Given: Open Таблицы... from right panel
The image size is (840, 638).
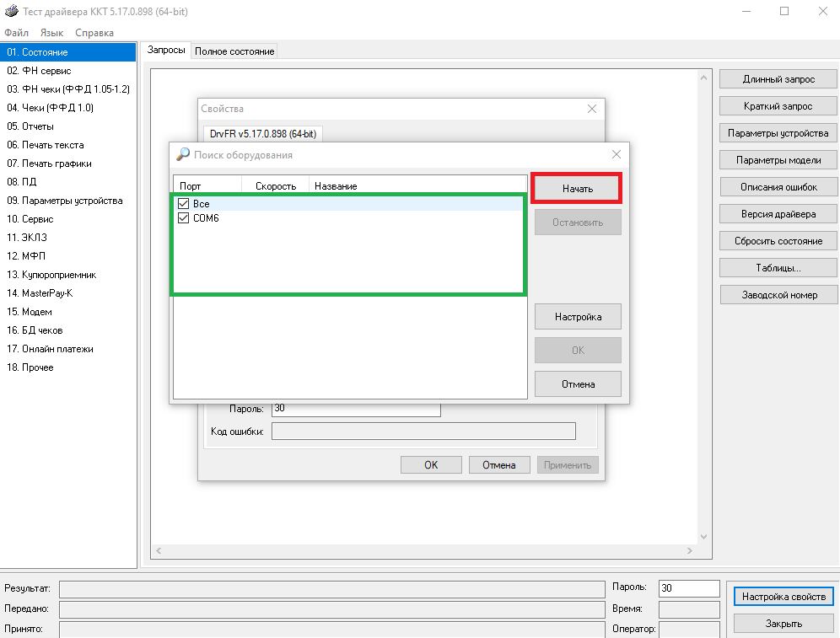Looking at the screenshot, I should pyautogui.click(x=778, y=268).
